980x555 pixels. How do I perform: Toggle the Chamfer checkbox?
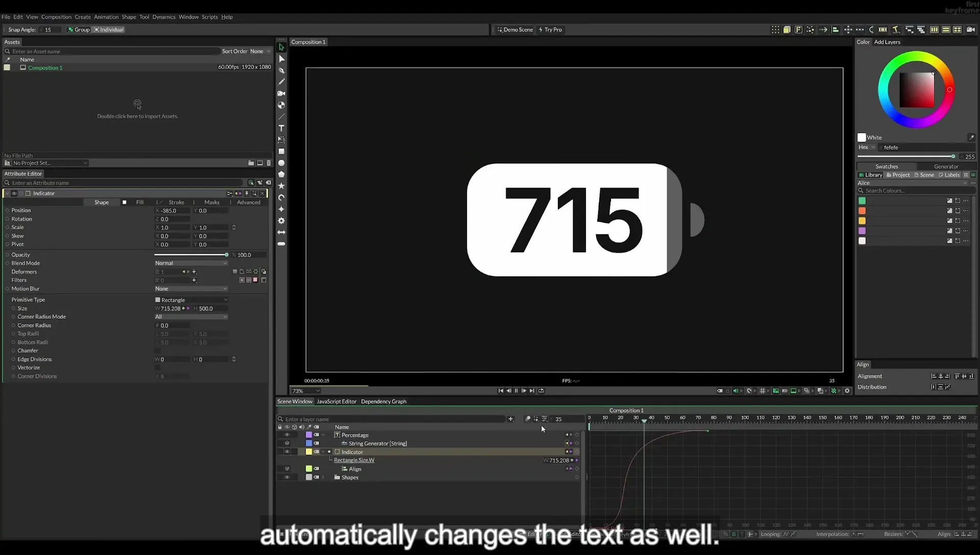tap(157, 351)
